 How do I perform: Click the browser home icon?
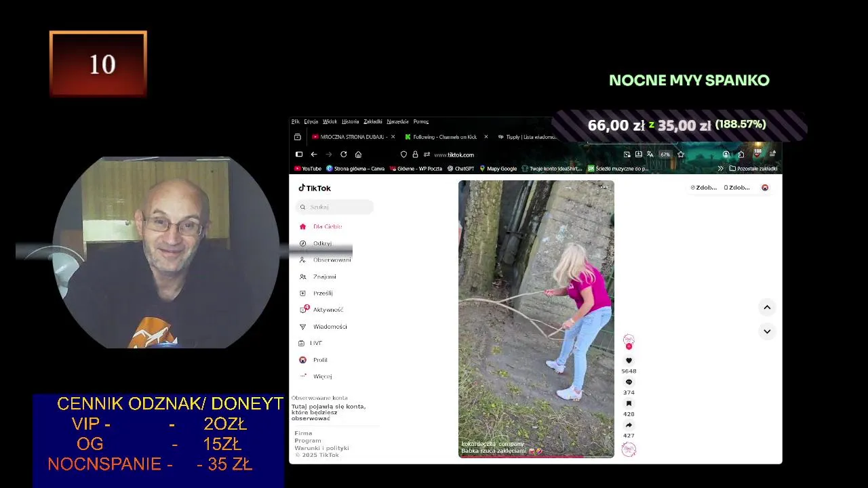click(358, 155)
